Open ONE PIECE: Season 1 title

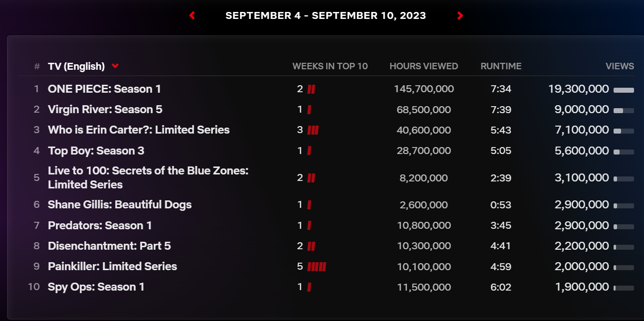[104, 89]
